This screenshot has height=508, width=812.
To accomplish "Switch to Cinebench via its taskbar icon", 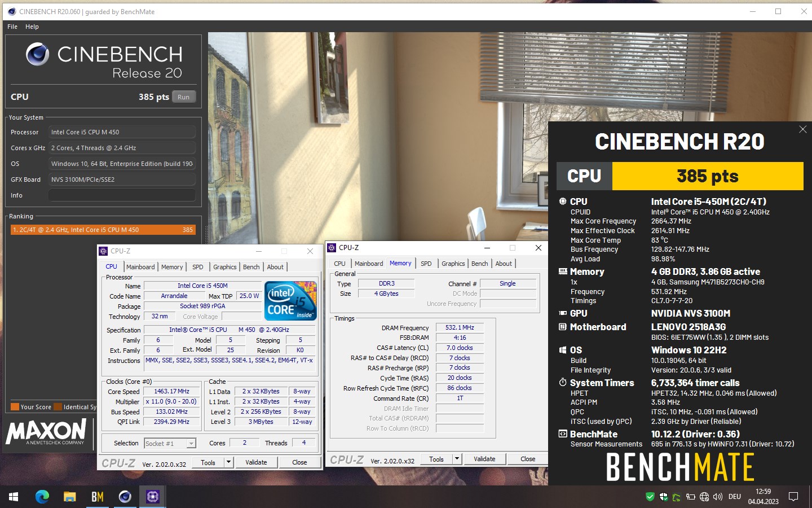I will pyautogui.click(x=125, y=497).
